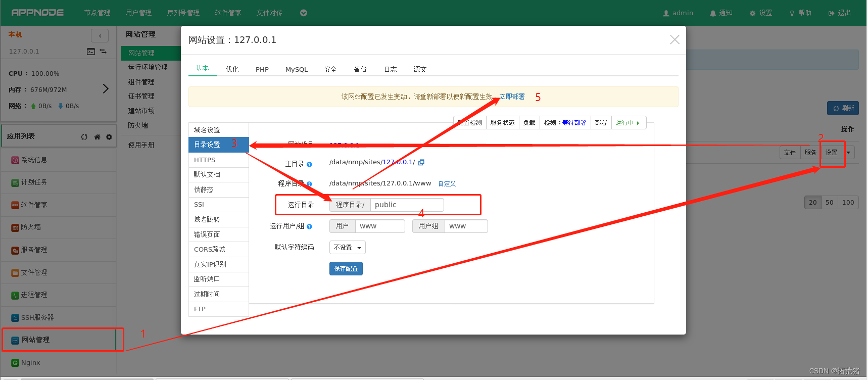Screen dimensions: 868x380
Task: Open the 运行中 status dropdown
Action: [x=629, y=123]
